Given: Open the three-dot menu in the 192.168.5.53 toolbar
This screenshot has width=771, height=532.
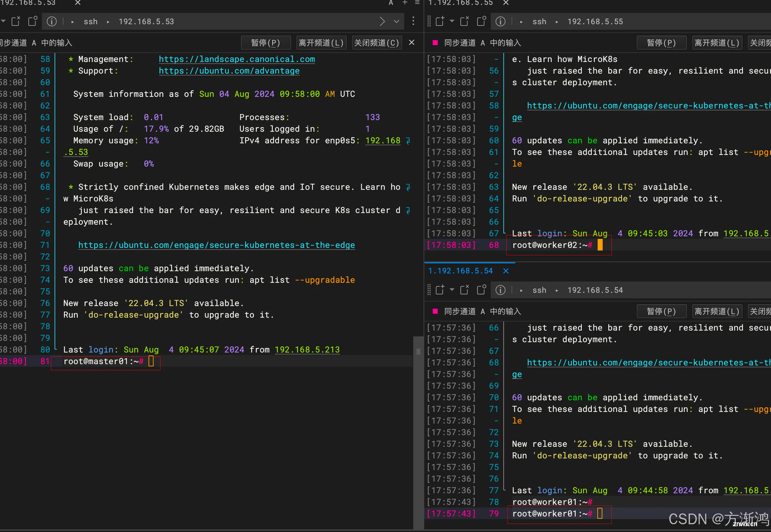Looking at the screenshot, I should point(413,21).
